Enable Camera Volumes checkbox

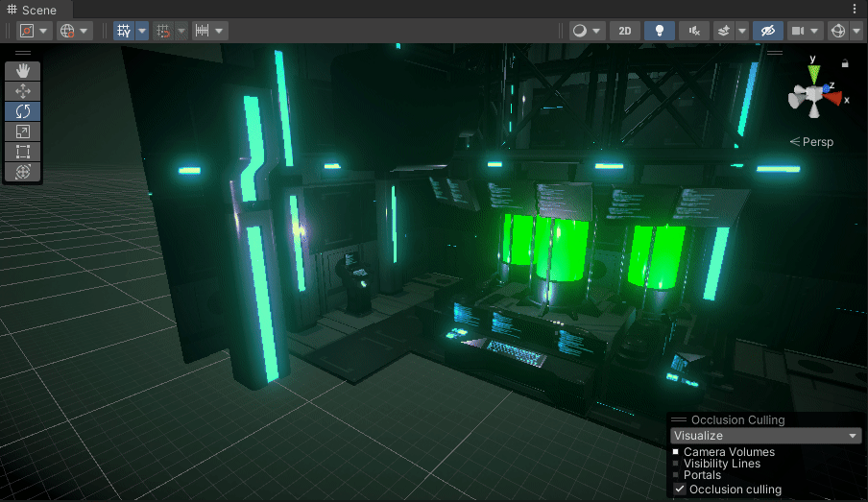[675, 452]
